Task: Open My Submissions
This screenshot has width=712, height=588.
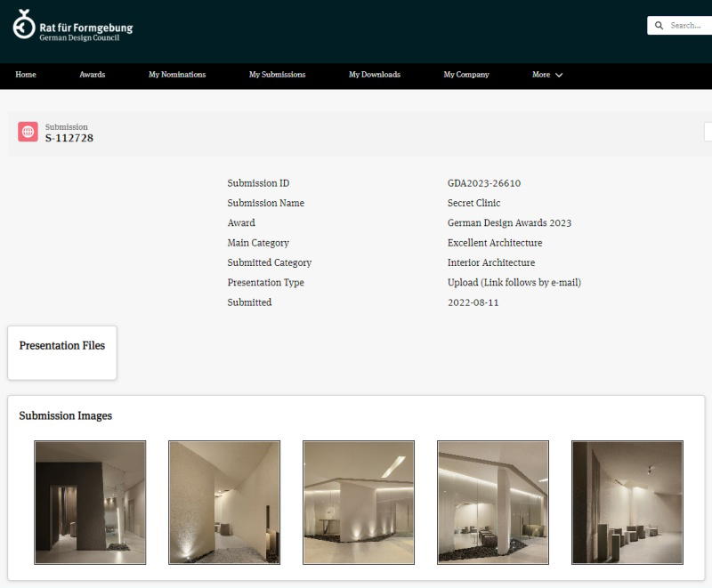Action: [x=277, y=75]
